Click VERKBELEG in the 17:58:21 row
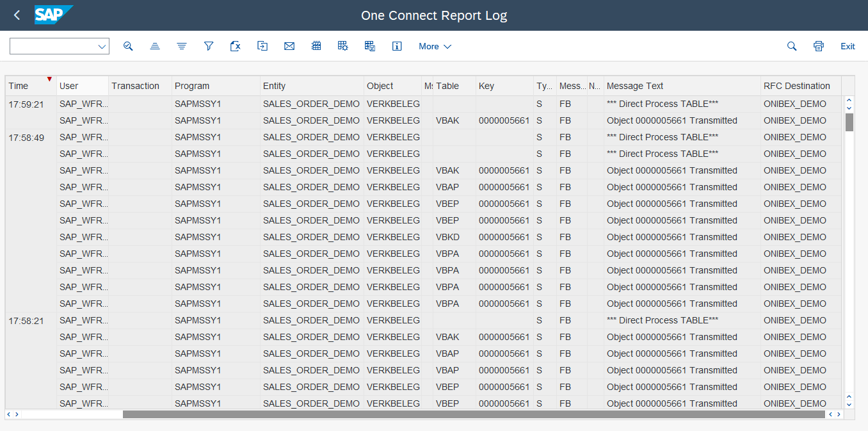 [393, 320]
